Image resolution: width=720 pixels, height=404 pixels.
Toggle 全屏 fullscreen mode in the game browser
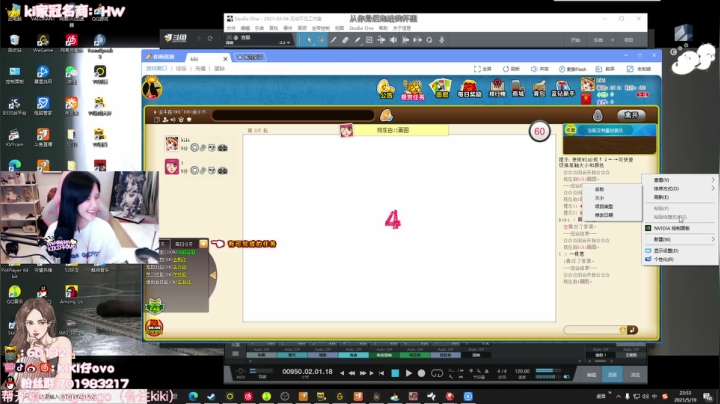tap(483, 69)
